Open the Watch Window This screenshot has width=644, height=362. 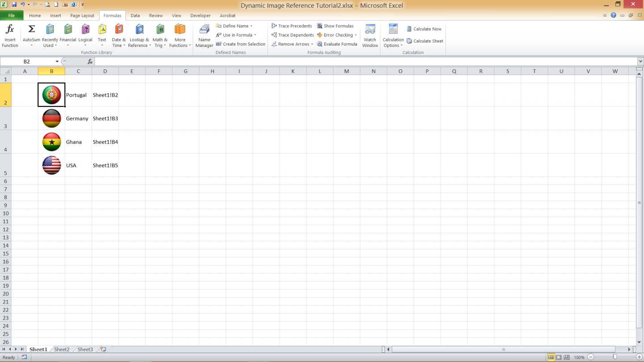pos(370,36)
